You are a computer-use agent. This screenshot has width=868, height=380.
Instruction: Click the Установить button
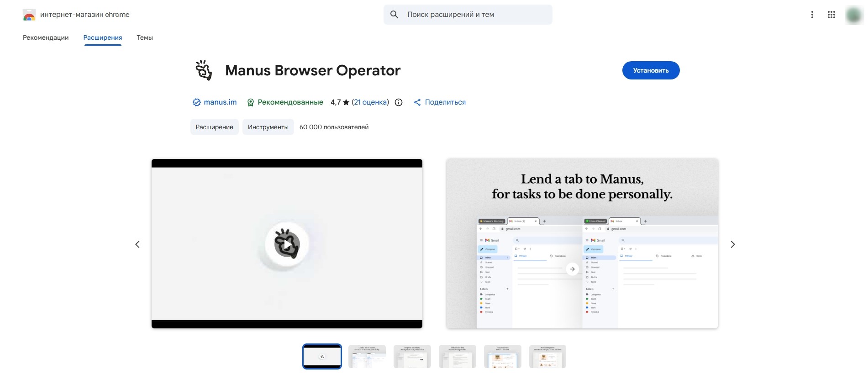tap(651, 70)
